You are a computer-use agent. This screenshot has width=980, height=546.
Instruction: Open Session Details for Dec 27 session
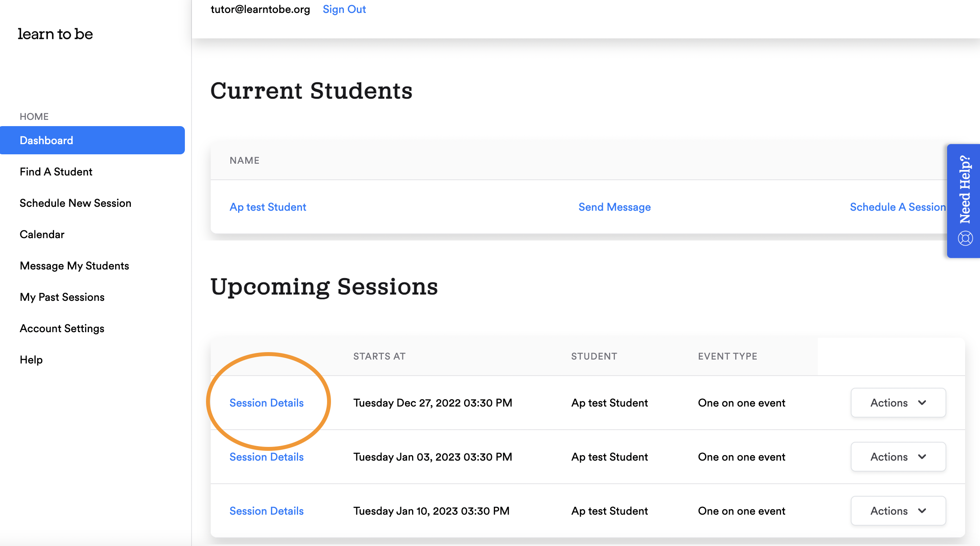click(x=266, y=403)
